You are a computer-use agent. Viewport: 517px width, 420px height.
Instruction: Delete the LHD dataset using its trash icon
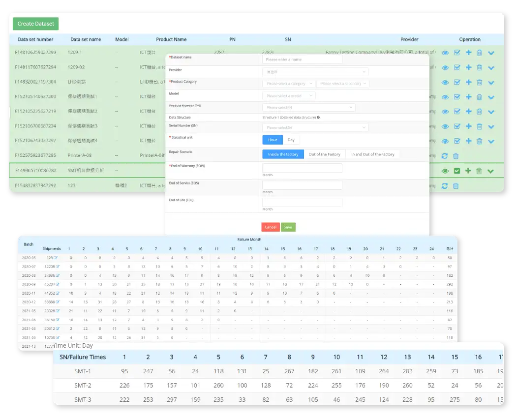pos(479,83)
